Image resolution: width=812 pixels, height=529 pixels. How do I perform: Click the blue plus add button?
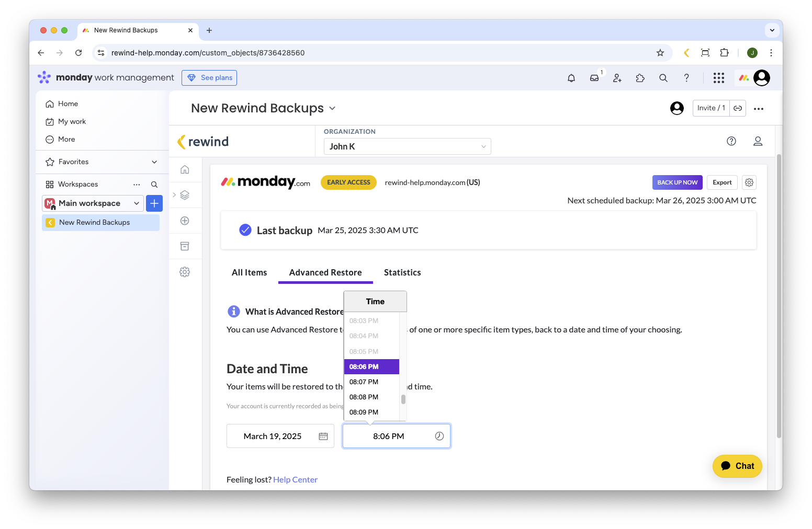coord(154,203)
